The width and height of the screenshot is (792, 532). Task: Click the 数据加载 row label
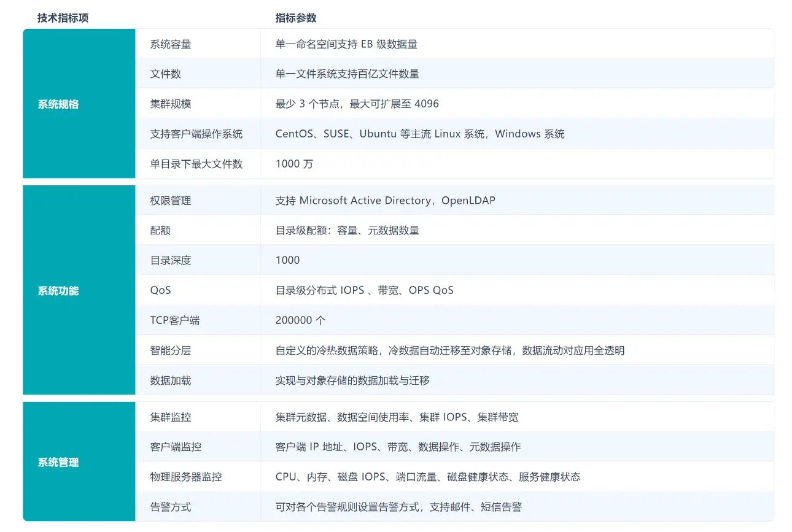tap(171, 380)
